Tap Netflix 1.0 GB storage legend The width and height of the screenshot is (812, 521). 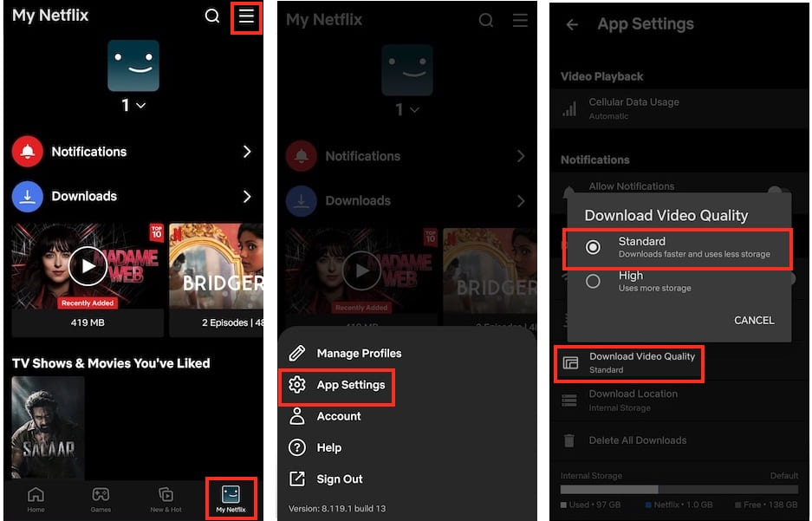[679, 505]
